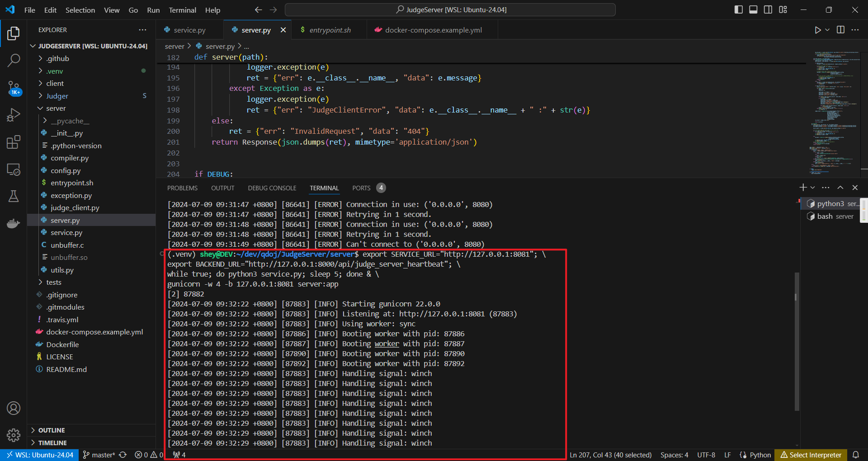The image size is (868, 461).
Task: Toggle the bottom panel visibility
Action: tap(753, 9)
